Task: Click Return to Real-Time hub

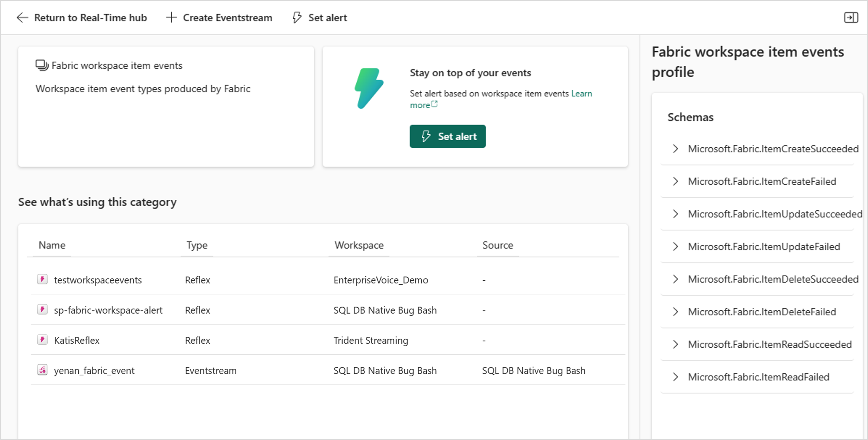Action: tap(90, 17)
